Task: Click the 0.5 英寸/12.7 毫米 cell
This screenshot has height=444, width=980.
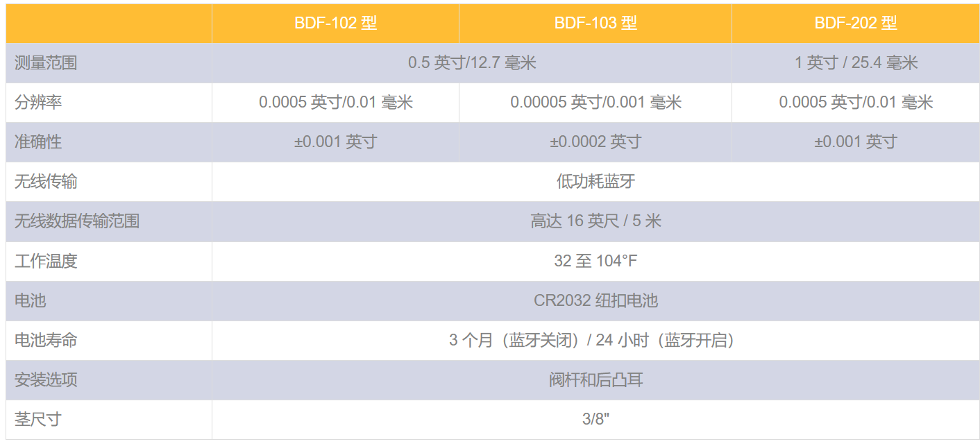Action: pos(472,63)
